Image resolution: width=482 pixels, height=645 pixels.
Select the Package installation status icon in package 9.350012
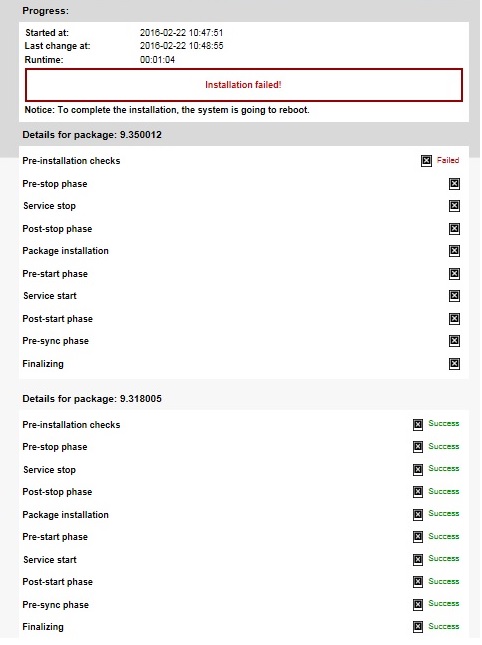(x=454, y=251)
